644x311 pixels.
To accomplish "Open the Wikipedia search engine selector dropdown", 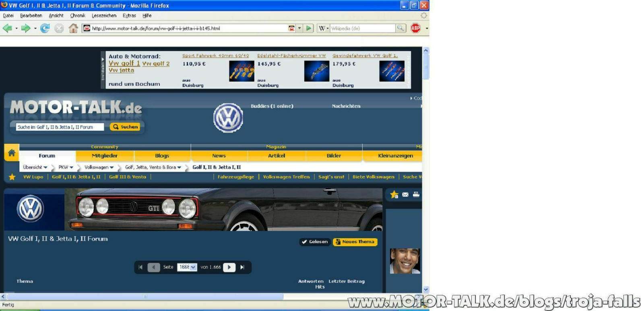I will click(x=324, y=28).
